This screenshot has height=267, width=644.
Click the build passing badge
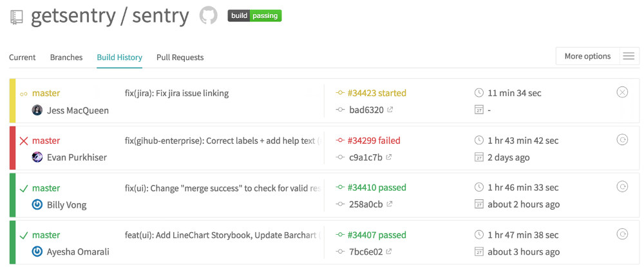coord(254,15)
